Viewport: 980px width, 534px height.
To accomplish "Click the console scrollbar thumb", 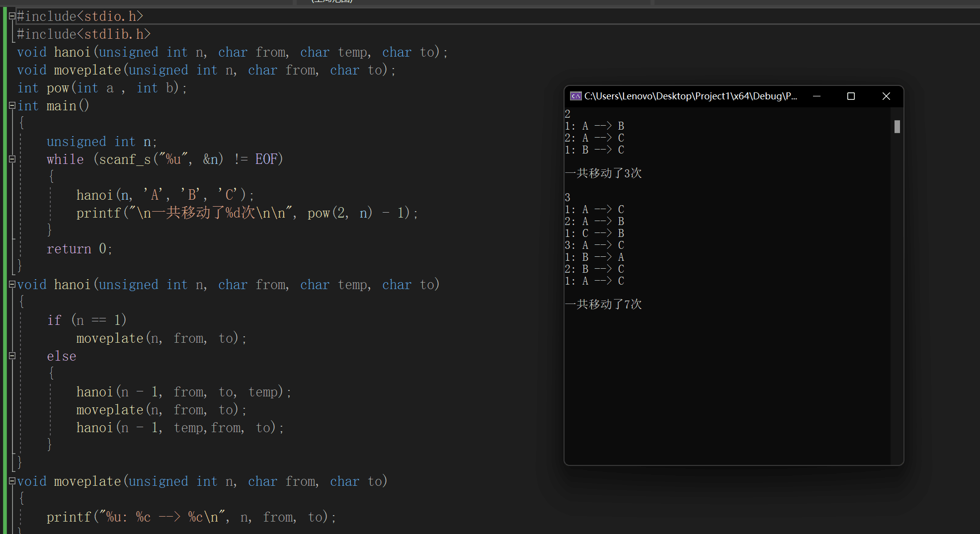I will (897, 127).
